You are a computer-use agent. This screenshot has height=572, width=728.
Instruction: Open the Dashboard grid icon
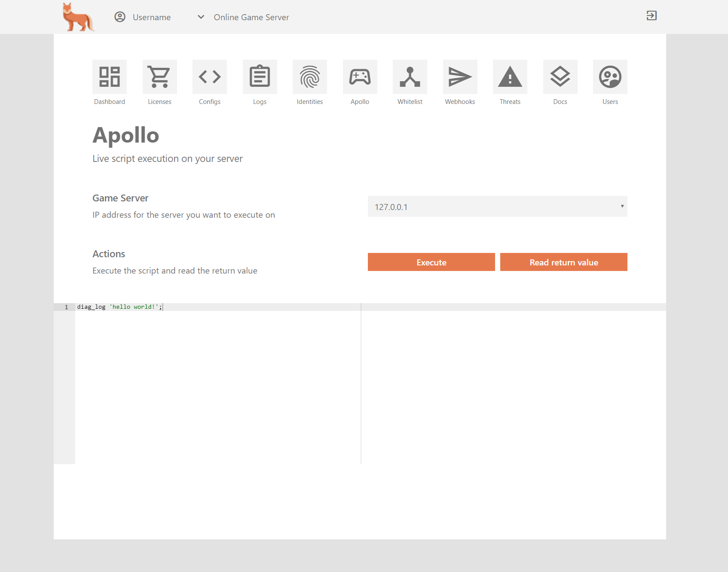110,77
